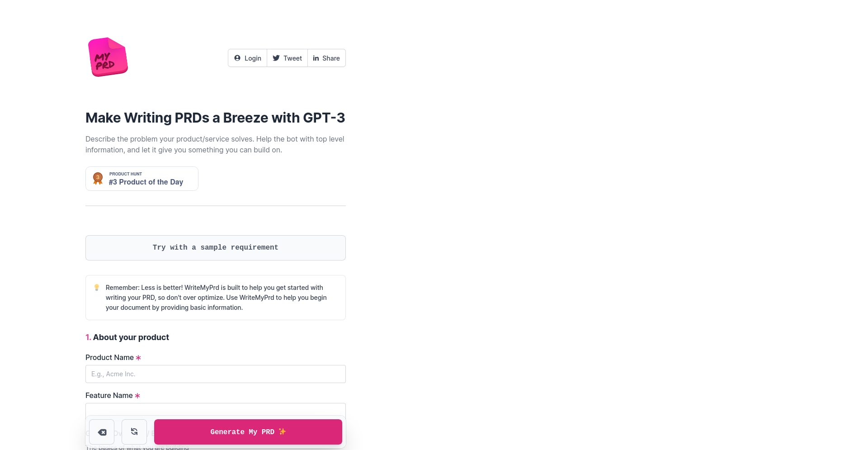Click the pink MY PRD logo
The image size is (868, 450).
(x=108, y=57)
